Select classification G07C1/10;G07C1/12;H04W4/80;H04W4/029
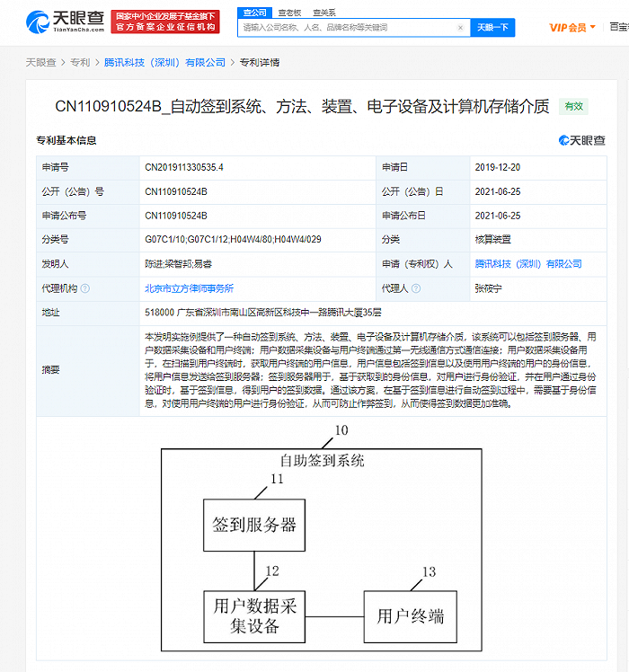Viewport: 629px width, 672px height. (233, 240)
